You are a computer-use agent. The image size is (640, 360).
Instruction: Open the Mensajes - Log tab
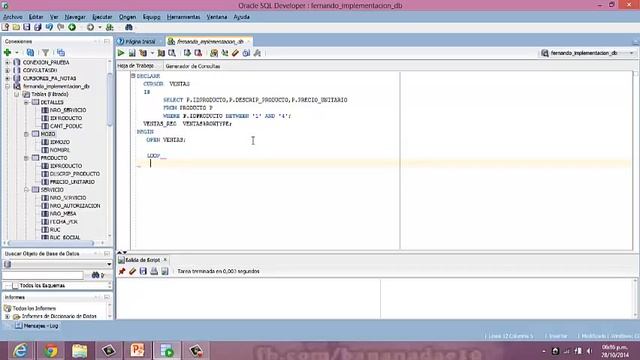(x=37, y=326)
